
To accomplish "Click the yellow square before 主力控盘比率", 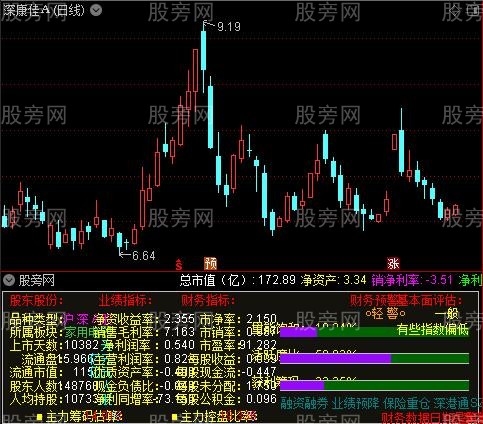I will [174, 417].
